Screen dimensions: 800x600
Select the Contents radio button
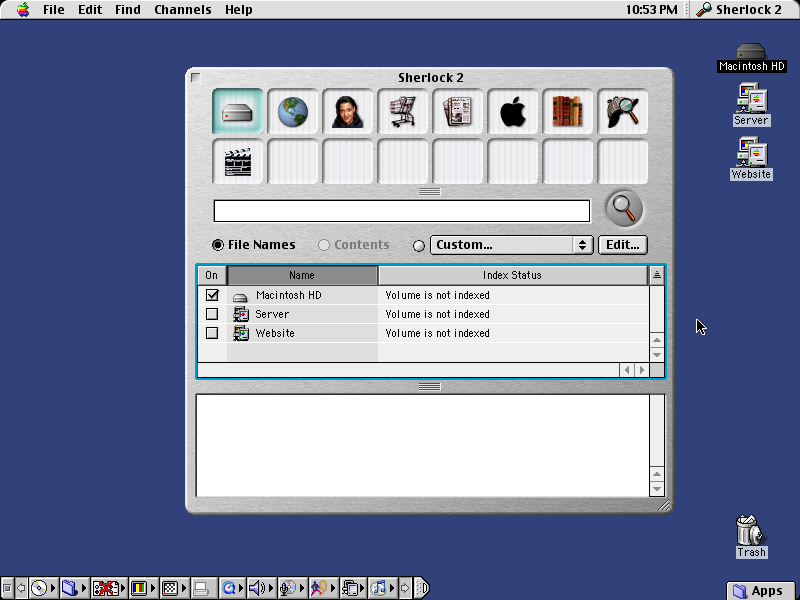coord(324,244)
